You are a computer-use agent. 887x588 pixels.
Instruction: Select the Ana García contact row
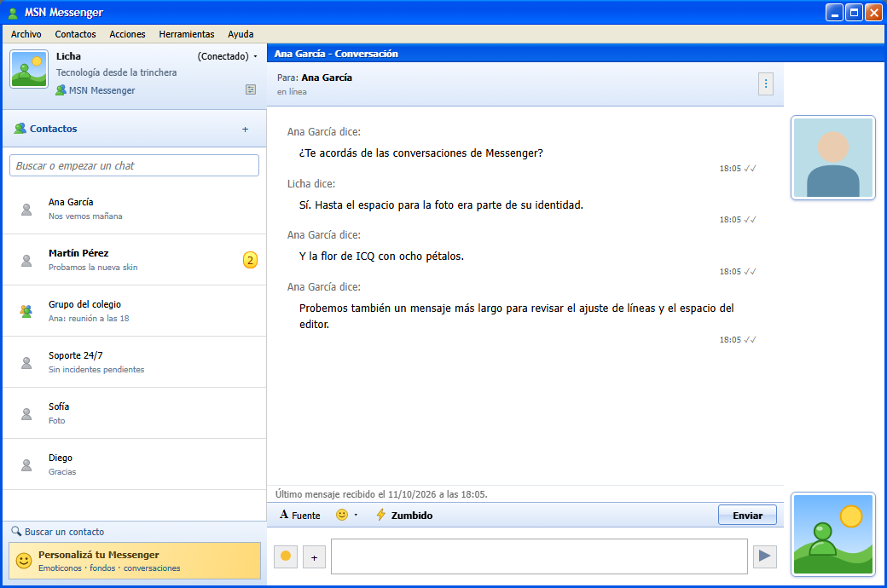[x=135, y=209]
